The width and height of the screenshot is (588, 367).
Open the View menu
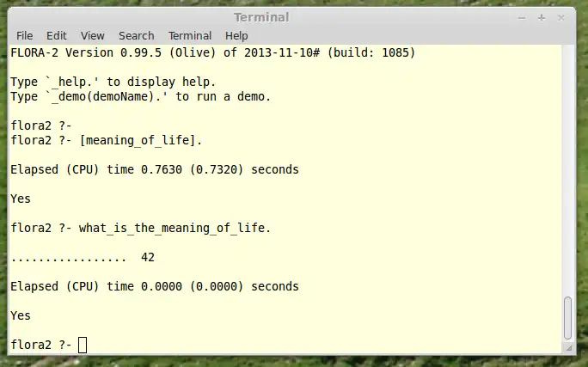coord(93,35)
